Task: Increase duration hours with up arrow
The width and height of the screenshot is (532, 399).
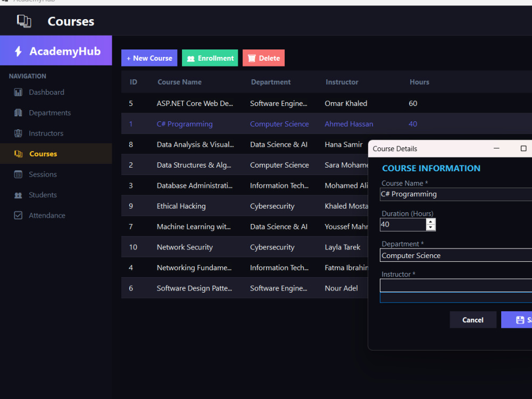Action: (430, 221)
